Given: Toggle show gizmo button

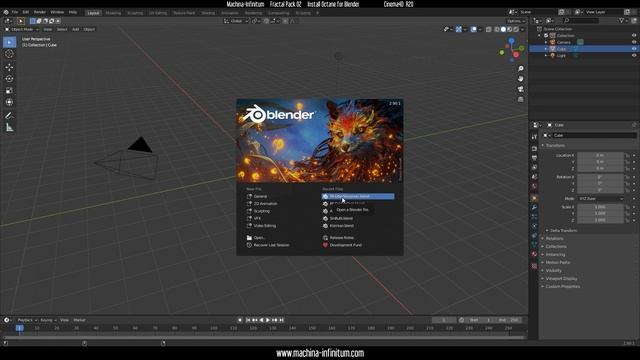Looking at the screenshot, I should (459, 29).
